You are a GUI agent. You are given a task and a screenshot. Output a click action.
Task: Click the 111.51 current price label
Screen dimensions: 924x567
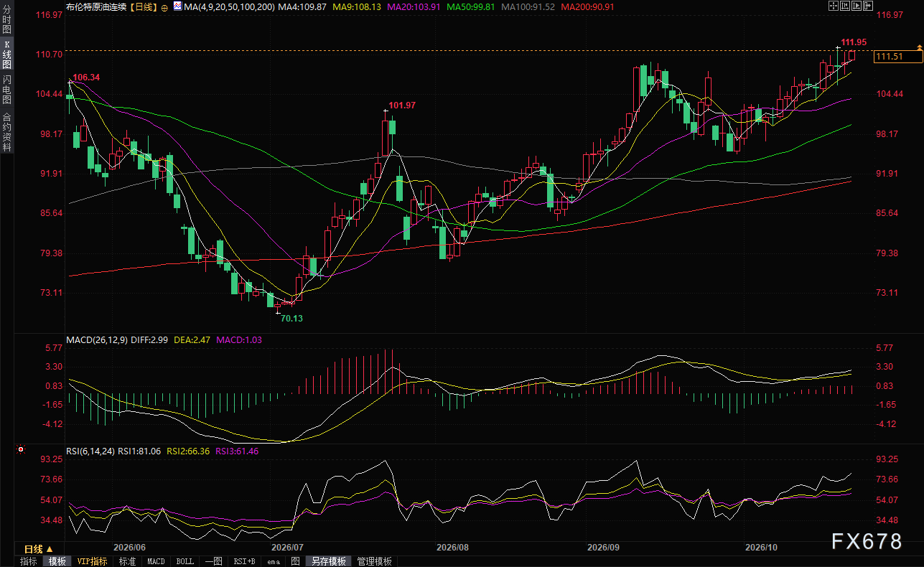(x=890, y=57)
